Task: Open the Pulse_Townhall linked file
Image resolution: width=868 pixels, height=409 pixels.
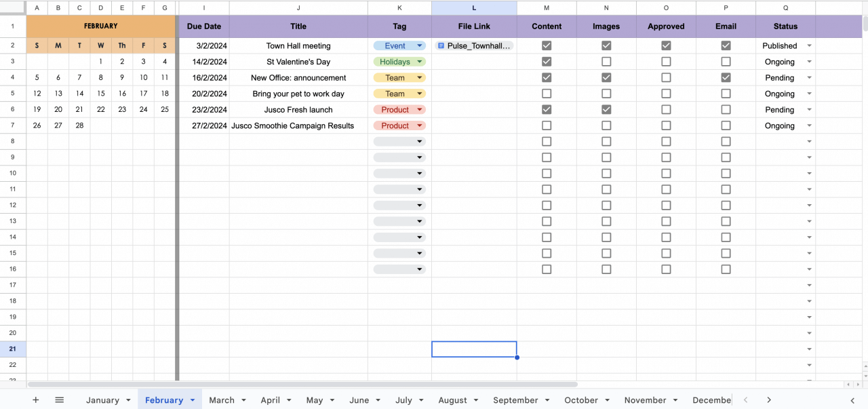Action: click(x=478, y=45)
